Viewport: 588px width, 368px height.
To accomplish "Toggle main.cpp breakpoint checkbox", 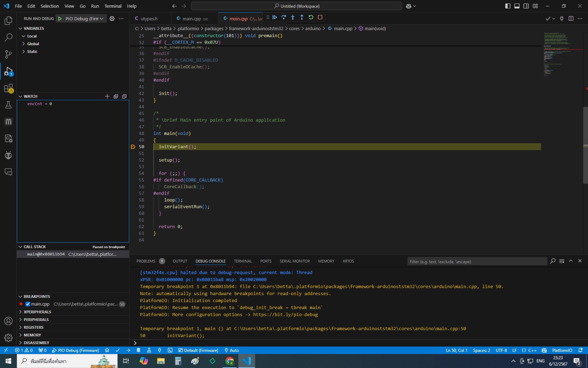I will tap(28, 304).
